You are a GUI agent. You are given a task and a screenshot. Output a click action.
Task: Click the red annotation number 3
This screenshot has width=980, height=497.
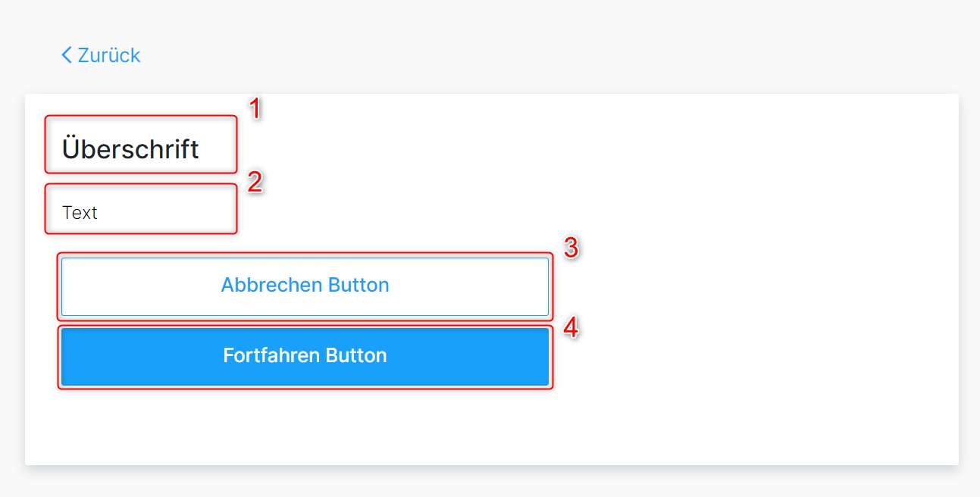pos(571,248)
